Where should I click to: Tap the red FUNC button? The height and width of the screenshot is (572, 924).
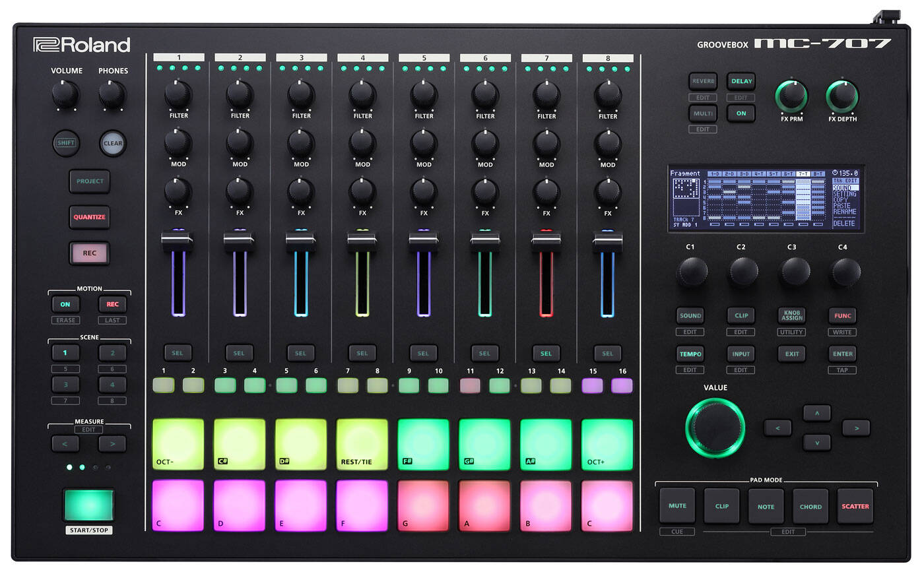tap(843, 315)
